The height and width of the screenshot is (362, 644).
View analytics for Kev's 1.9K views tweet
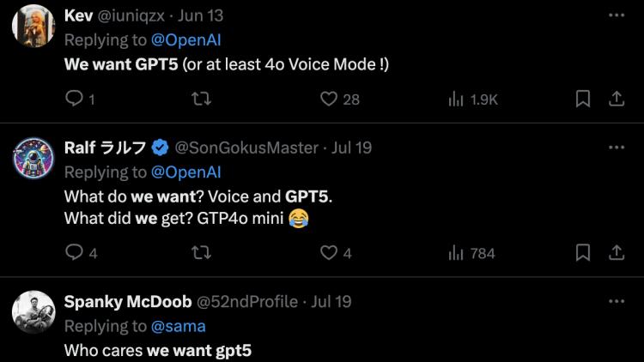(456, 100)
